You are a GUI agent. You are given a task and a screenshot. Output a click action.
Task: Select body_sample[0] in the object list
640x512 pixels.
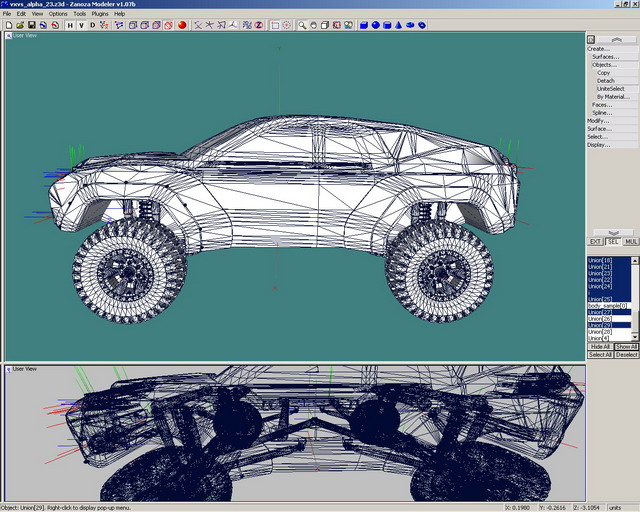click(x=608, y=305)
